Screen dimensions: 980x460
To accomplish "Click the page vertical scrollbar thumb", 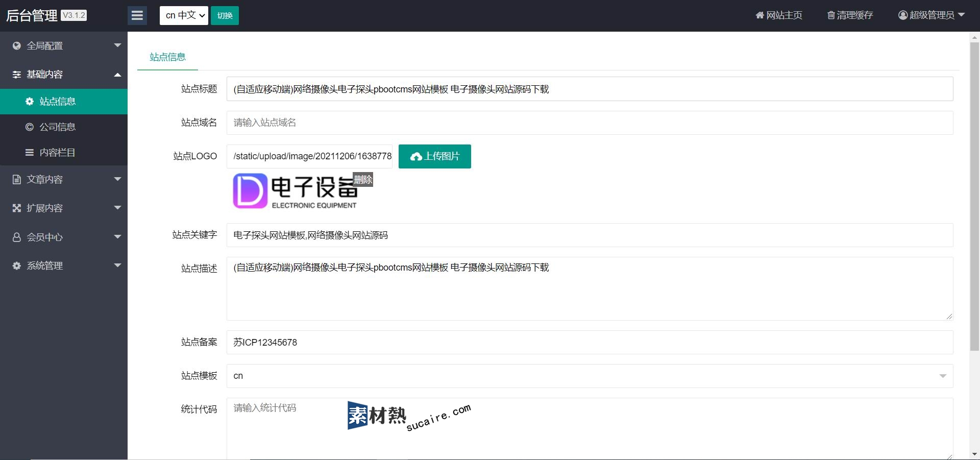I will pos(974,196).
